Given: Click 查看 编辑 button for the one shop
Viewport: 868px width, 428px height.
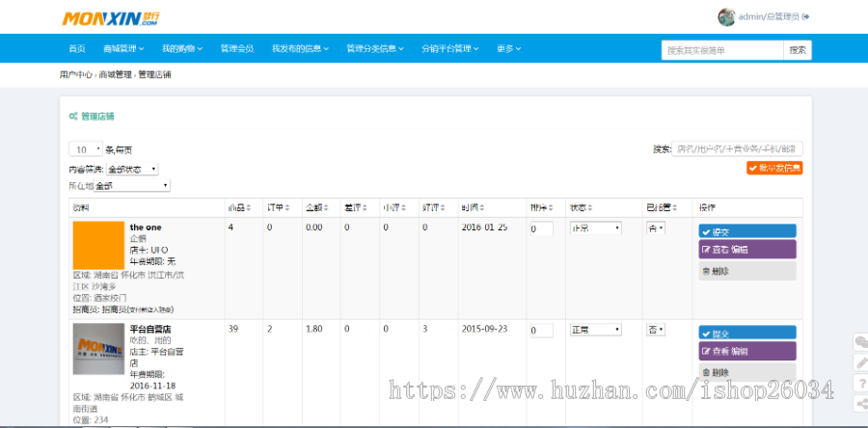Looking at the screenshot, I should point(747,249).
